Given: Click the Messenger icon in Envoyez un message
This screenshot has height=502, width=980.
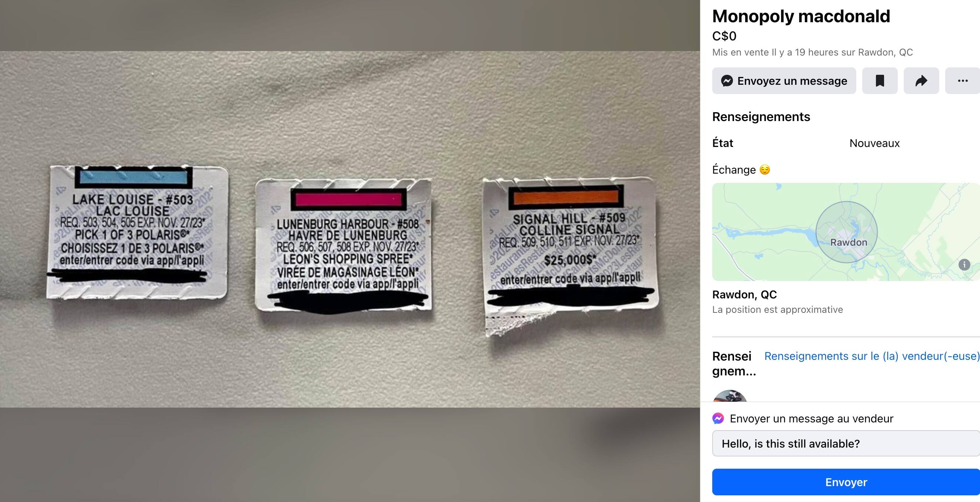Looking at the screenshot, I should (x=727, y=81).
